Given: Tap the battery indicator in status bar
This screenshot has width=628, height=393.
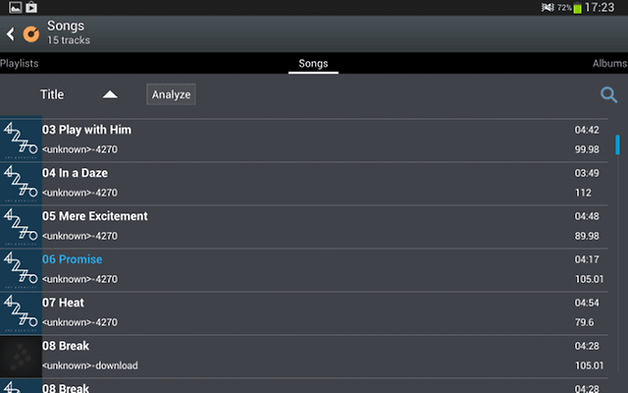Looking at the screenshot, I should (577, 8).
